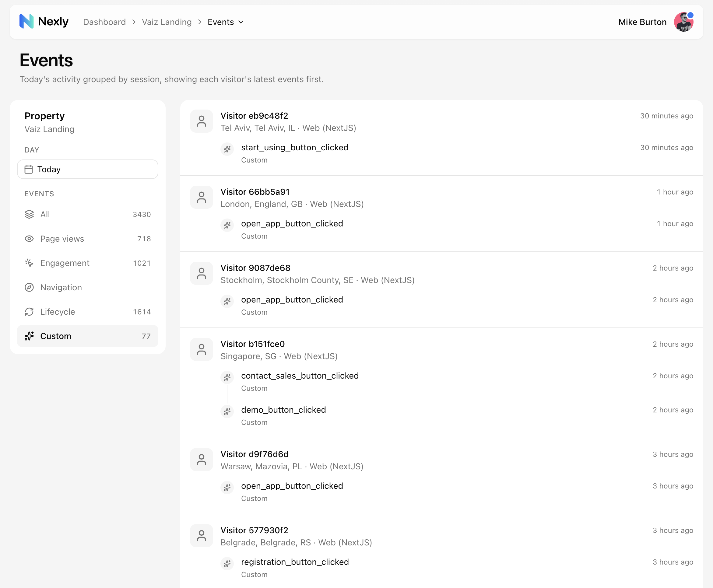713x588 pixels.
Task: Click the avatar icon for Visitor 577930f2
Action: tap(202, 536)
